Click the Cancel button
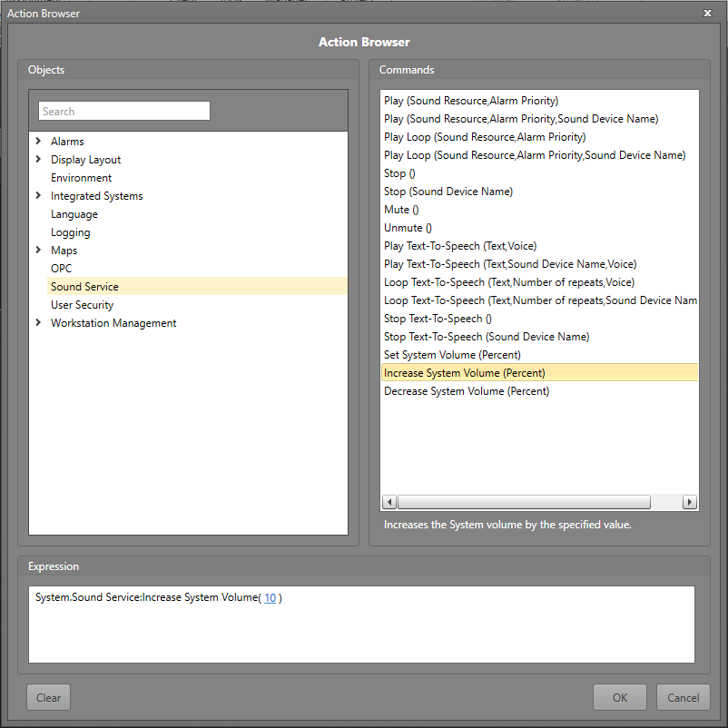 pyautogui.click(x=683, y=698)
